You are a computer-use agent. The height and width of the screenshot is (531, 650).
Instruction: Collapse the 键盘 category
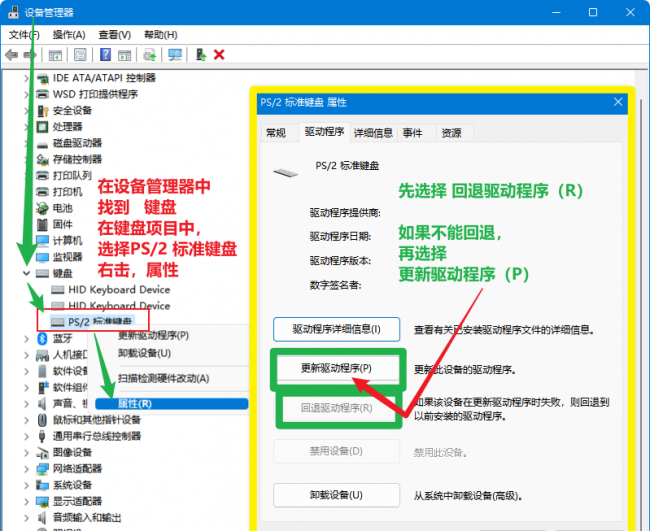pyautogui.click(x=27, y=273)
